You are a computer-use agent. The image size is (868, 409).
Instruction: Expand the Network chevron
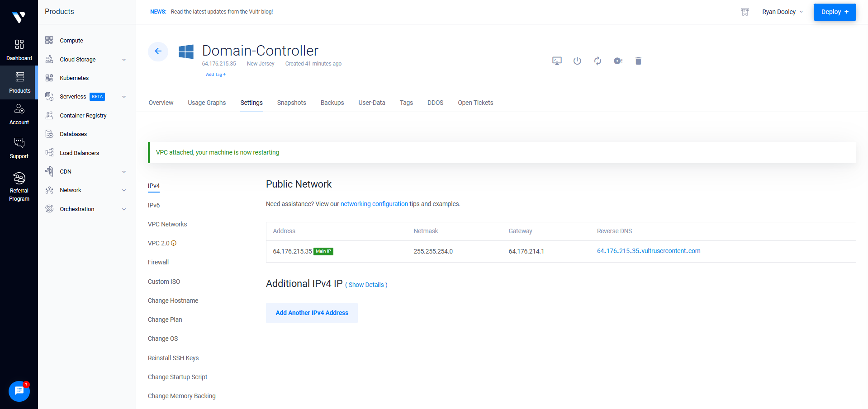124,190
